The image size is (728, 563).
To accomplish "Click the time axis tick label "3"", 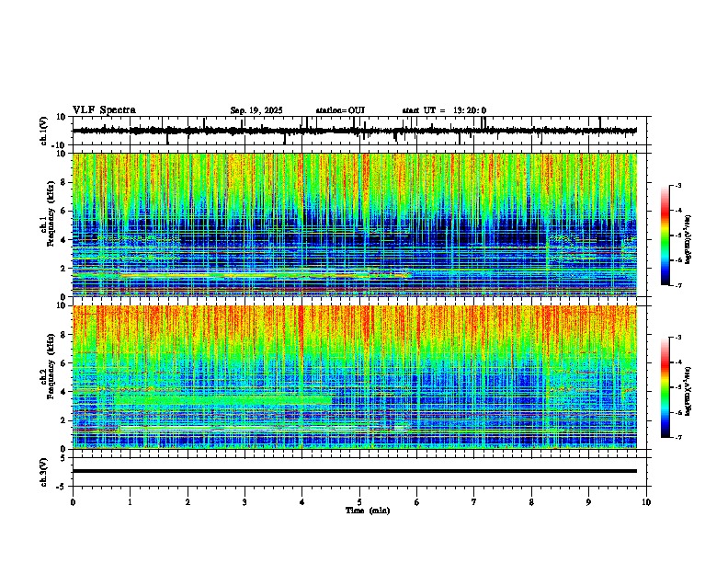I will click(245, 502).
